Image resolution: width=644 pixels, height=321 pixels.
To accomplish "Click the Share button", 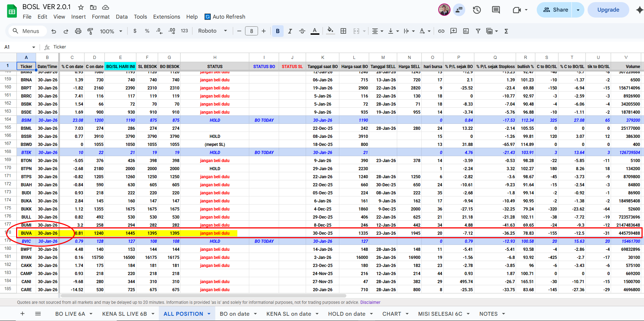I will (x=556, y=10).
